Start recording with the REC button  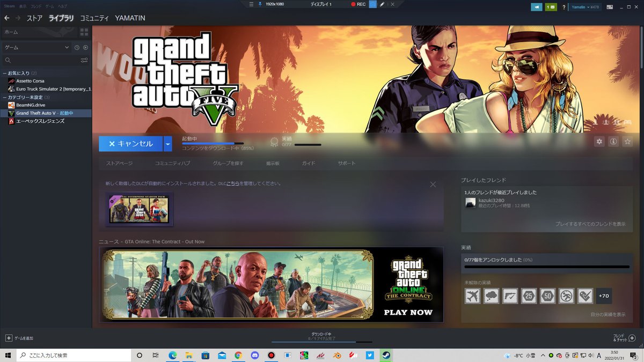click(358, 4)
